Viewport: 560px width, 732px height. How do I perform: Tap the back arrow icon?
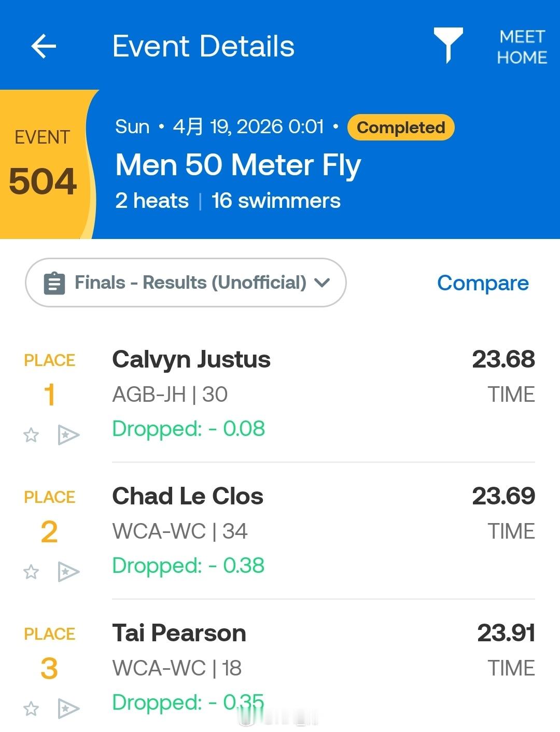44,46
